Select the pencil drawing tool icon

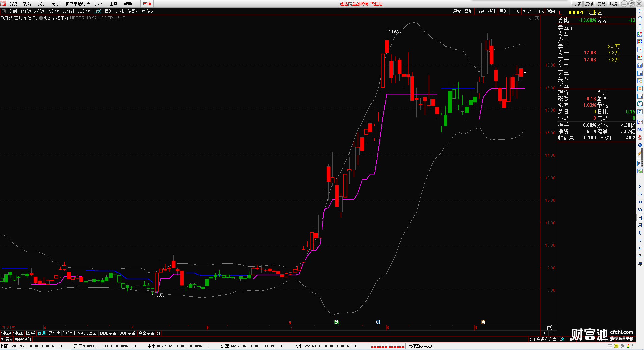click(640, 153)
